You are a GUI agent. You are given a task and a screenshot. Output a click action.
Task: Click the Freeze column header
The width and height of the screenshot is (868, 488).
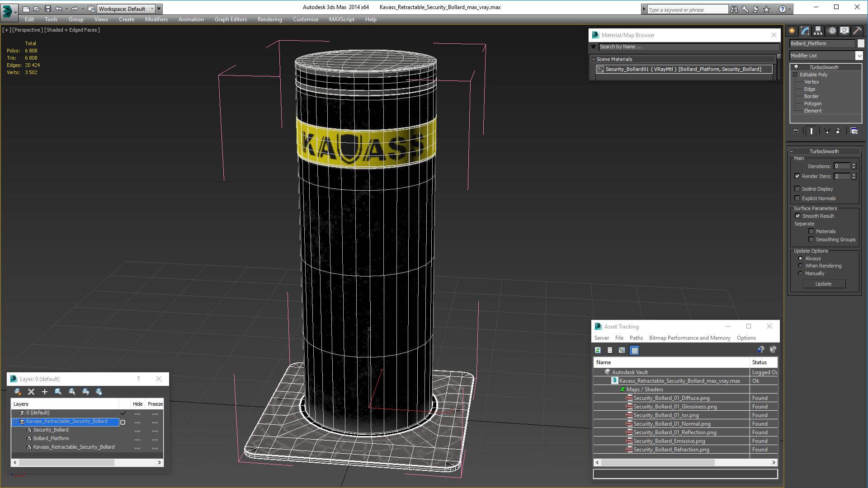(x=155, y=404)
